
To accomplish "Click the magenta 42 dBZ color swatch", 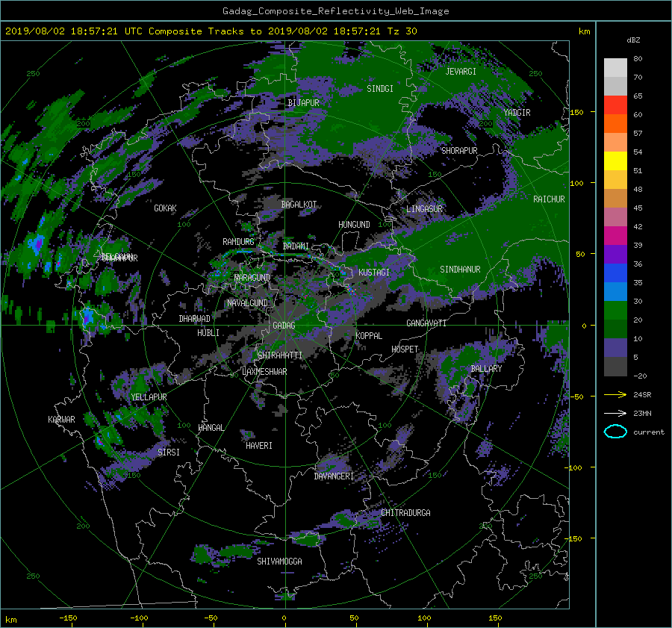I will (615, 235).
